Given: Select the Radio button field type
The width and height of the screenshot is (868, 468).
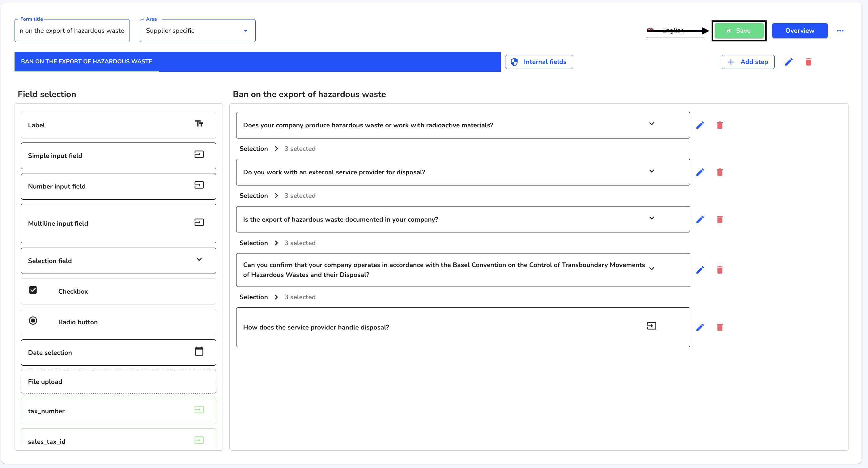Looking at the screenshot, I should click(117, 321).
